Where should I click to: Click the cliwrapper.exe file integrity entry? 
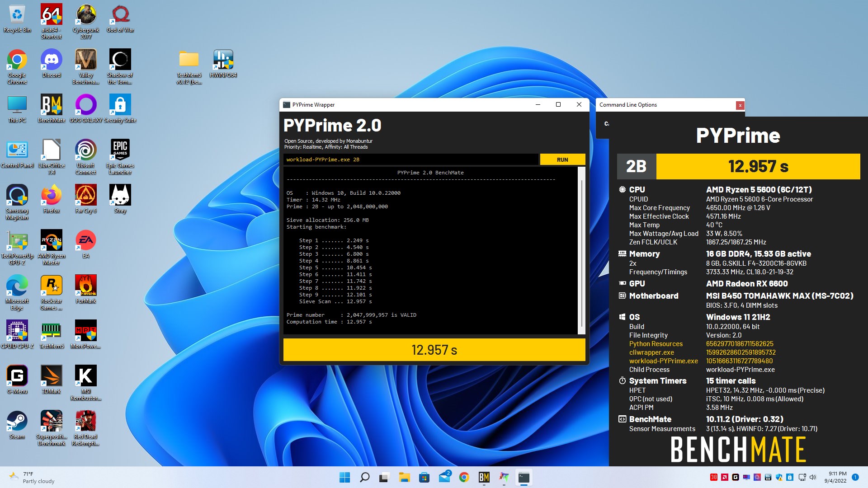click(x=651, y=352)
